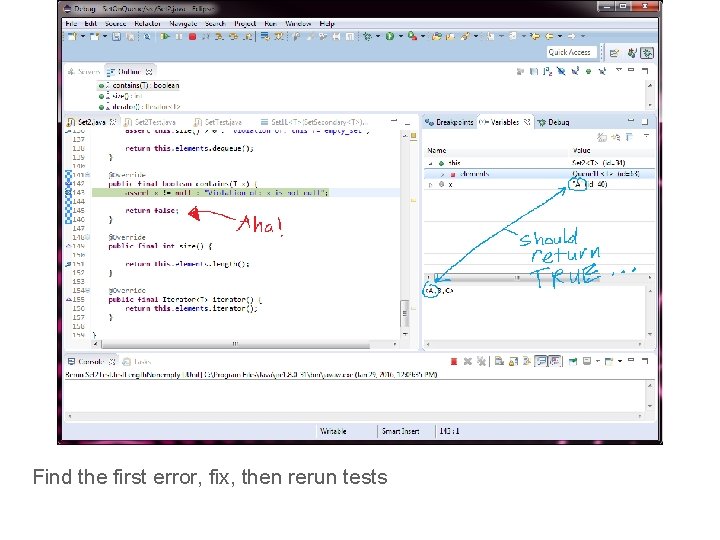This screenshot has height=540, width=720.
Task: Click the Pin Console icon
Action: [572, 361]
